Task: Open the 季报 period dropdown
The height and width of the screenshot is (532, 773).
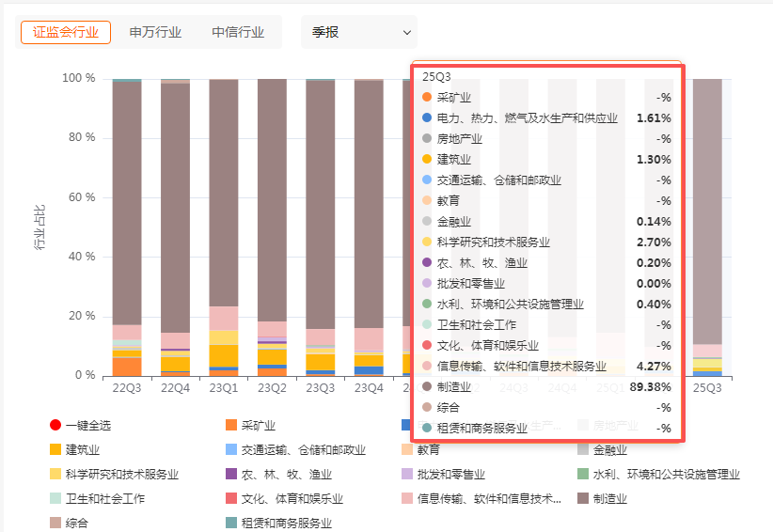Action: pos(359,33)
